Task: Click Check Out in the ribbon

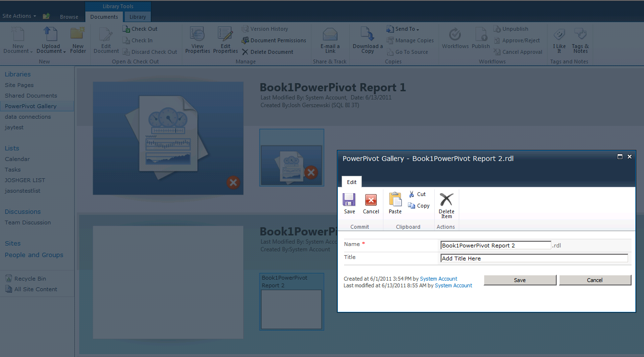Action: [140, 29]
